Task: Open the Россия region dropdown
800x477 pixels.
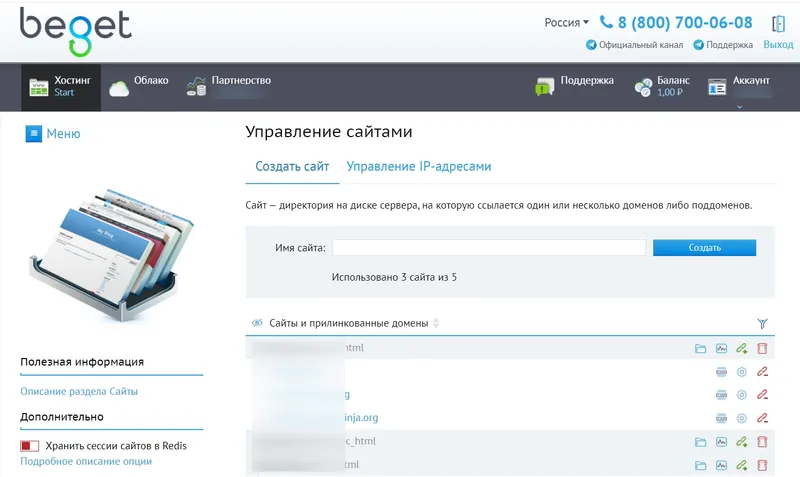Action: pos(566,22)
